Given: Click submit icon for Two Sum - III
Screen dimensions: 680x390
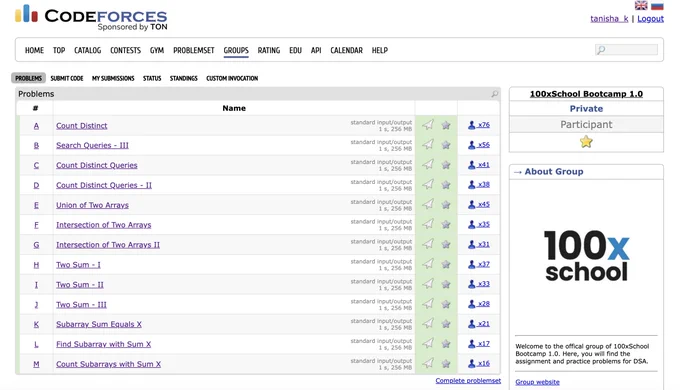Looking at the screenshot, I should point(428,304).
